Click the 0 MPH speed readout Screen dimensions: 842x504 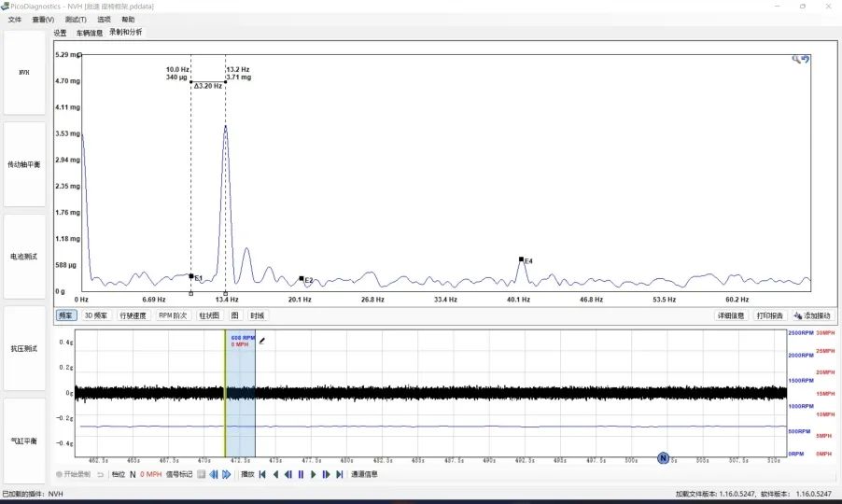pos(151,474)
